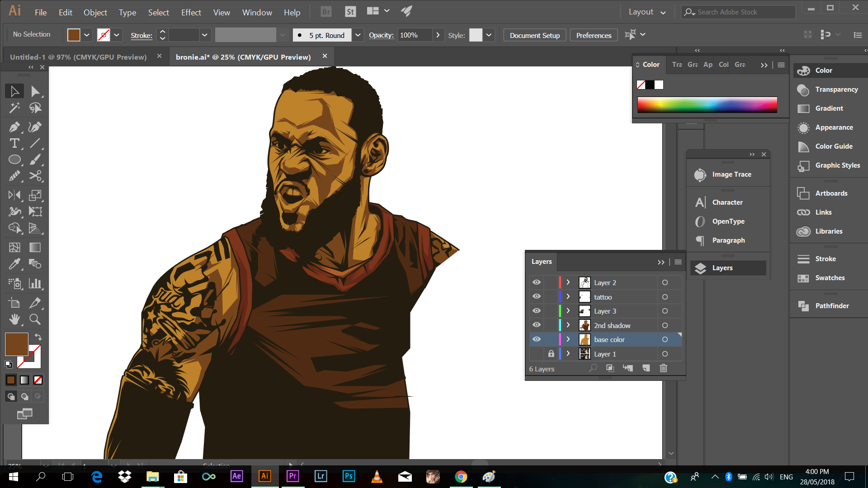This screenshot has width=868, height=488.
Task: Expand the Opacity slider arrow
Action: point(438,35)
